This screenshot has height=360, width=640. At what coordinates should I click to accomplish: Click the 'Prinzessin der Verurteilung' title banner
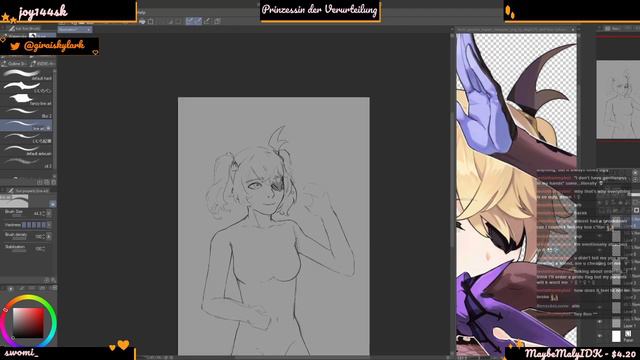click(x=320, y=10)
